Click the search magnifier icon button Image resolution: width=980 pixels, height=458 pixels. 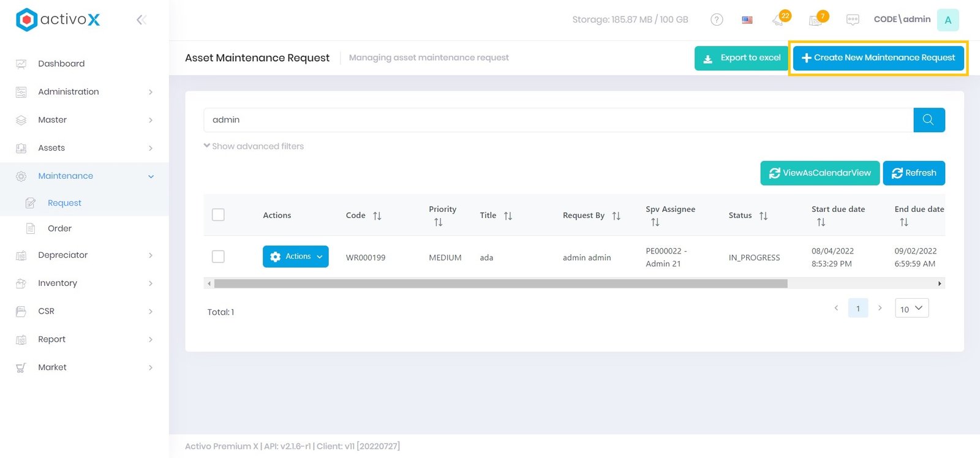point(929,120)
